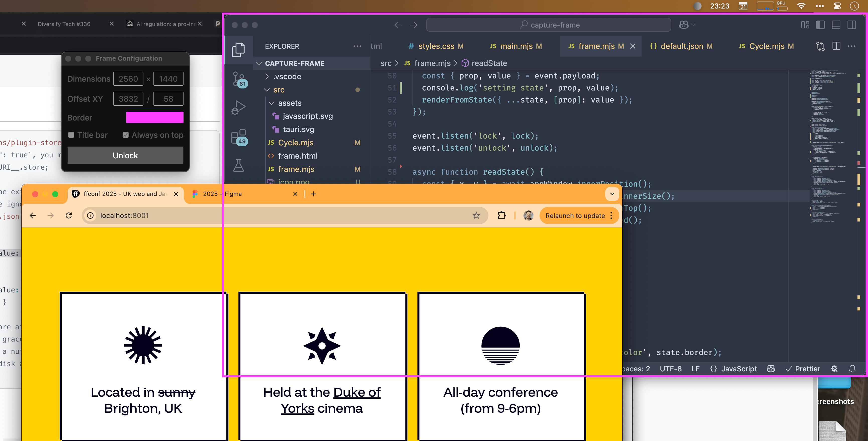Image resolution: width=868 pixels, height=441 pixels.
Task: Uncheck the Always on top option
Action: tap(126, 135)
